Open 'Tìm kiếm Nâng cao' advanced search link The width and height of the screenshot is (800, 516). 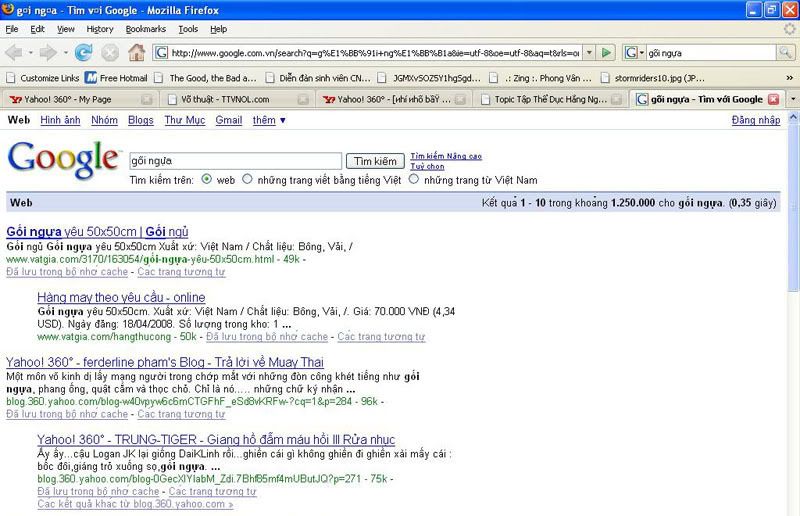coord(446,156)
